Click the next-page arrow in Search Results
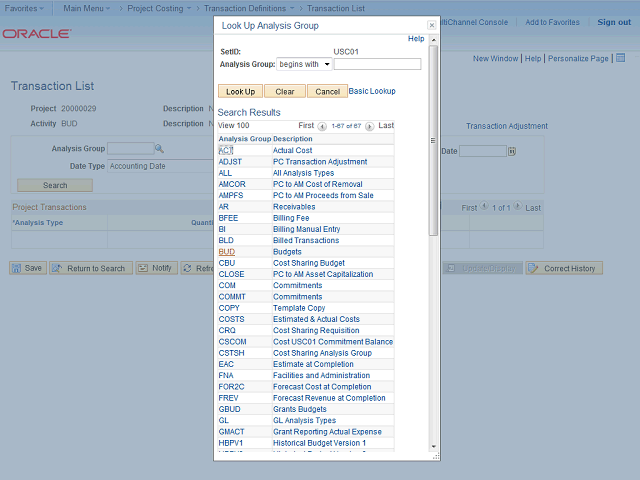This screenshot has width=640, height=480. pos(369,126)
